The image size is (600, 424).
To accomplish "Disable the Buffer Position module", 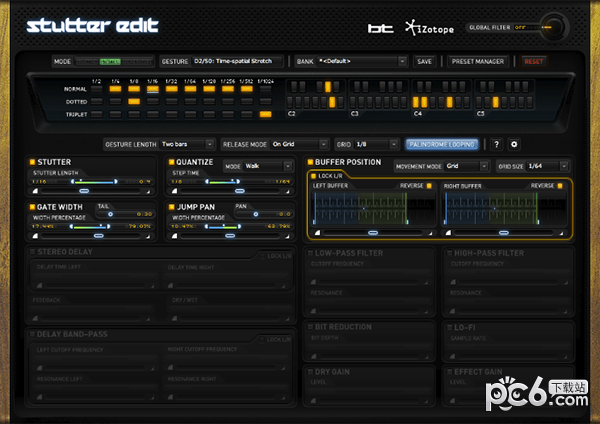I will [310, 162].
